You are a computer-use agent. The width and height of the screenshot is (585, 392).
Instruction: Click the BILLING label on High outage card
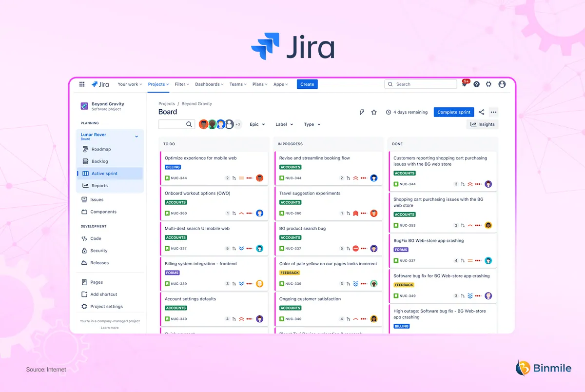point(402,326)
